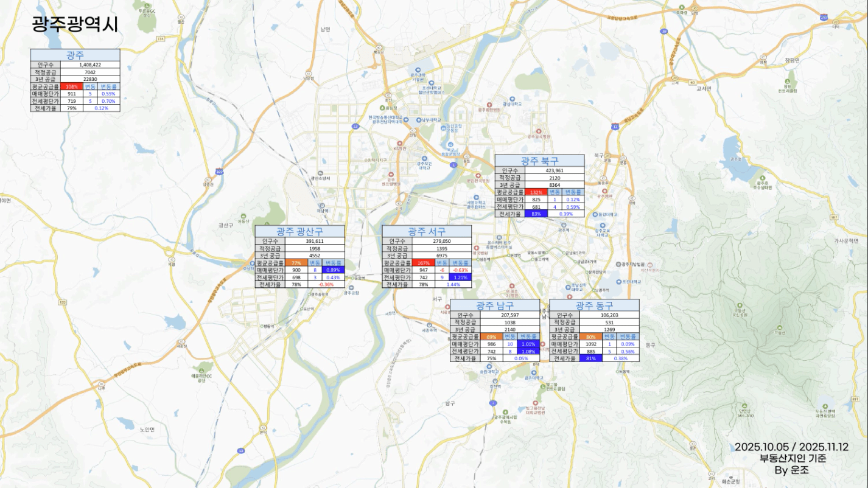Click 남구 population 207,597
This screenshot has width=868, height=488.
pyautogui.click(x=510, y=315)
